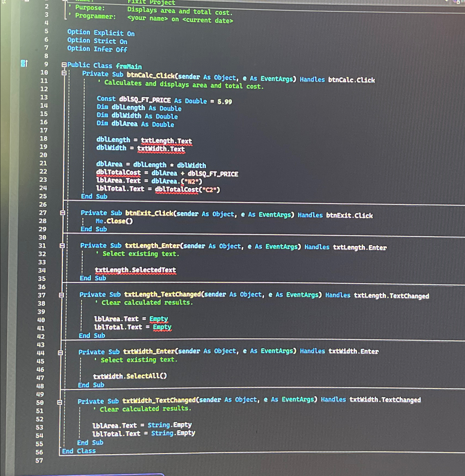
Task: Click the Const dblSQ_FT_PRICE declaration name
Action: click(145, 99)
